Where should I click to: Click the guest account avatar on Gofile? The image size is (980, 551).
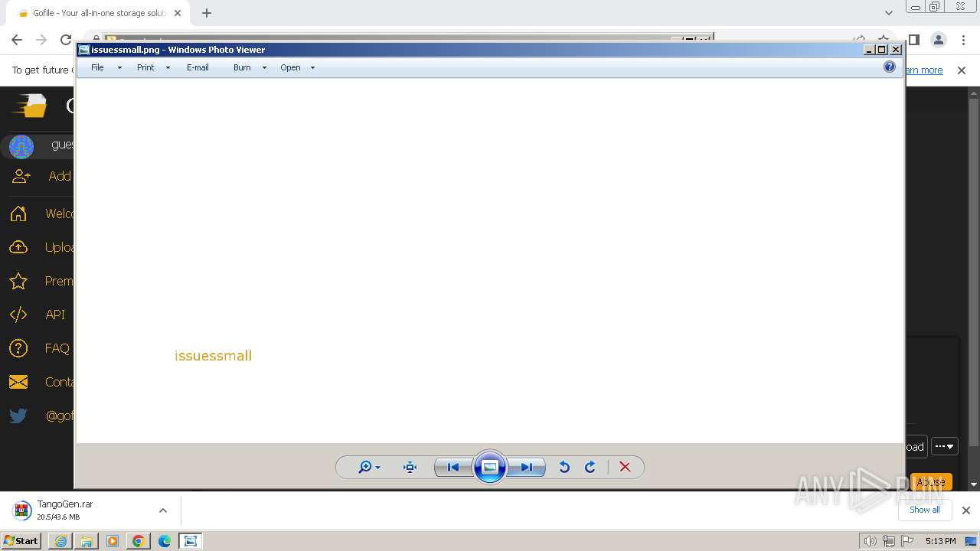coord(21,146)
